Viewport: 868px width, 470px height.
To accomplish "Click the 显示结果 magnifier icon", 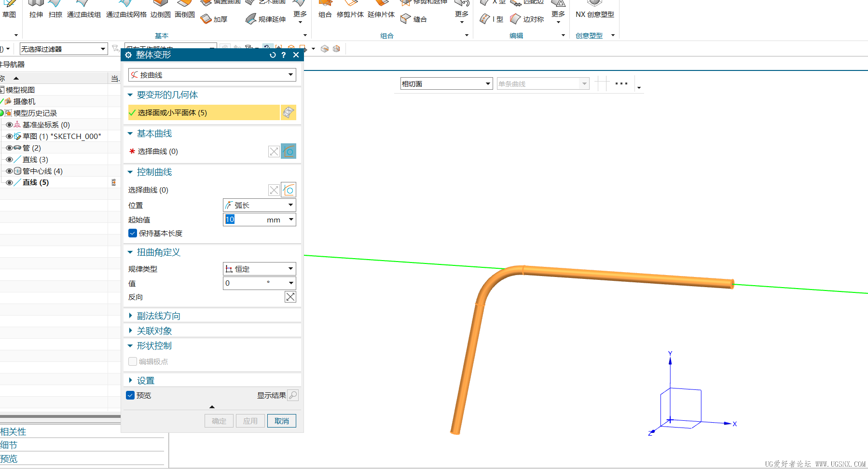I will pos(293,395).
